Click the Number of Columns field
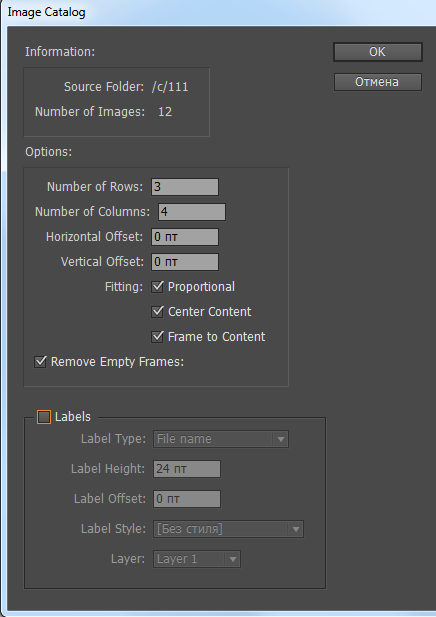 (x=192, y=212)
